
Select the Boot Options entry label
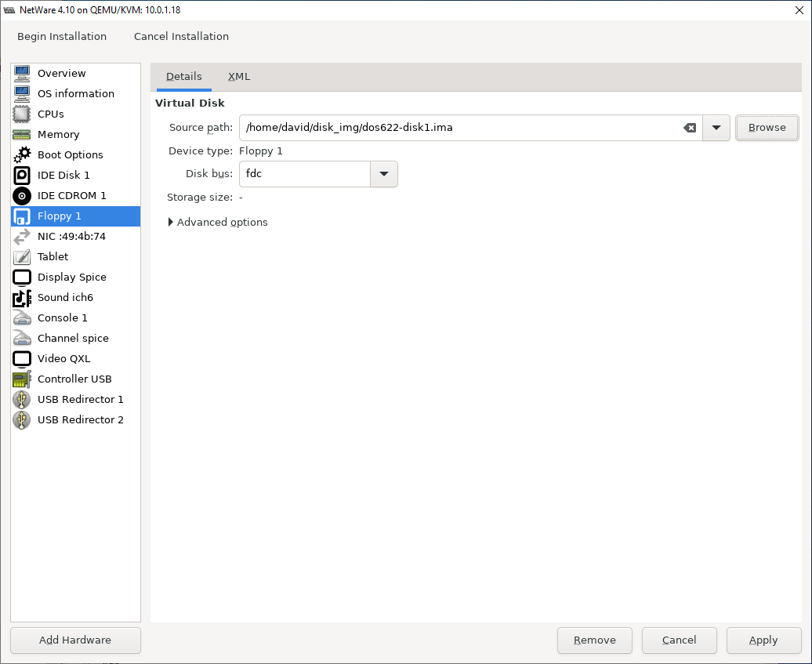(x=70, y=155)
